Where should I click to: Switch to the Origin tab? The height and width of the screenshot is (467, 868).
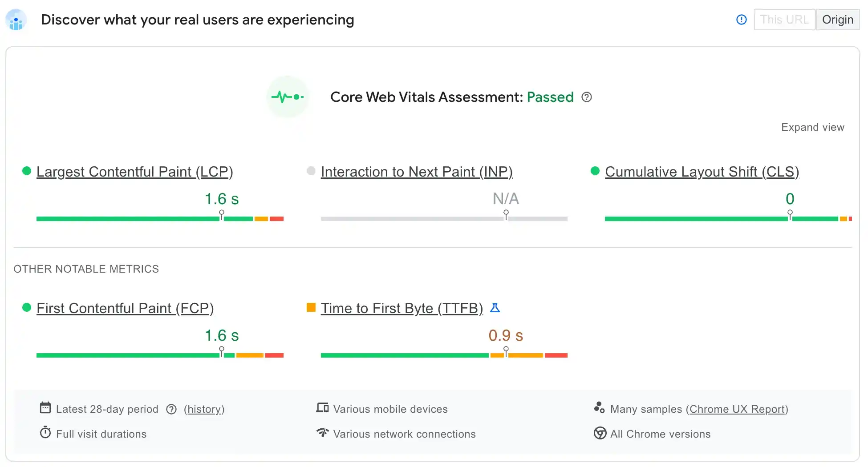[x=837, y=20]
